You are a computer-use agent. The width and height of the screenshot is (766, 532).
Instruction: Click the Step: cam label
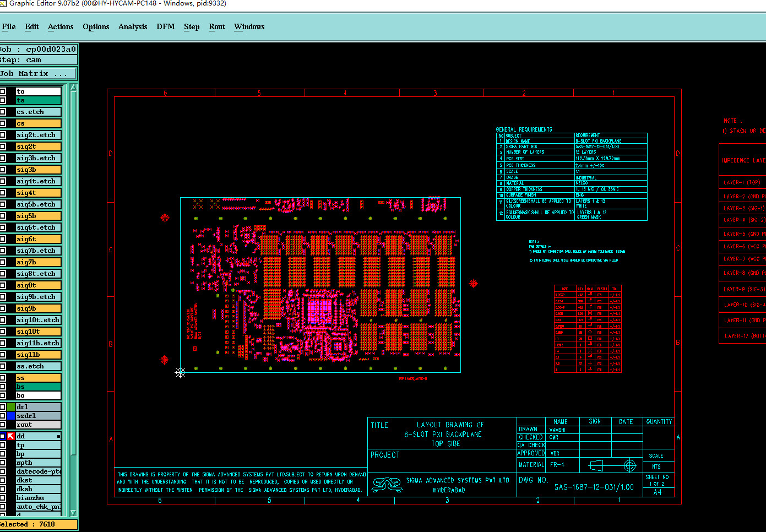[x=38, y=59]
